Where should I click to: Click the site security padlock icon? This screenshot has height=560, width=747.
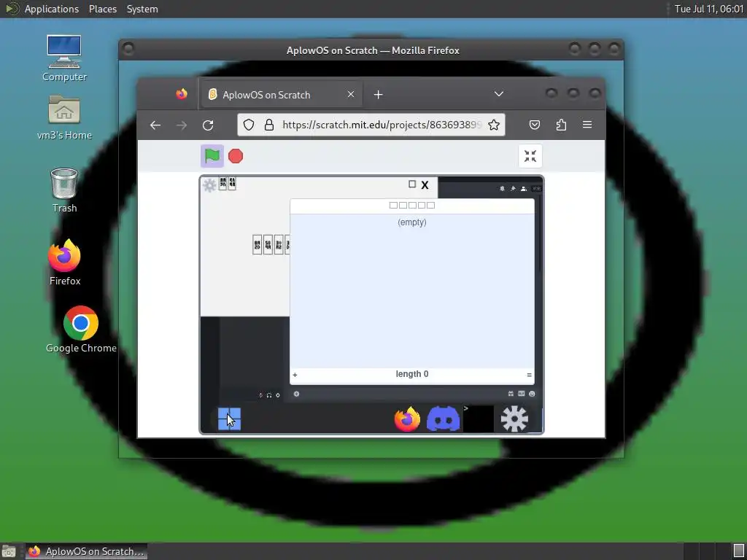tap(269, 125)
